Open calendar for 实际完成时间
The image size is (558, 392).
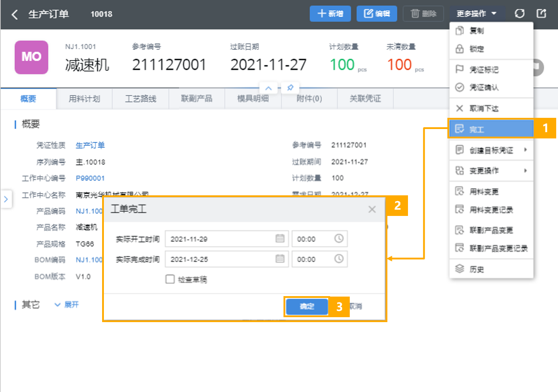pyautogui.click(x=280, y=259)
